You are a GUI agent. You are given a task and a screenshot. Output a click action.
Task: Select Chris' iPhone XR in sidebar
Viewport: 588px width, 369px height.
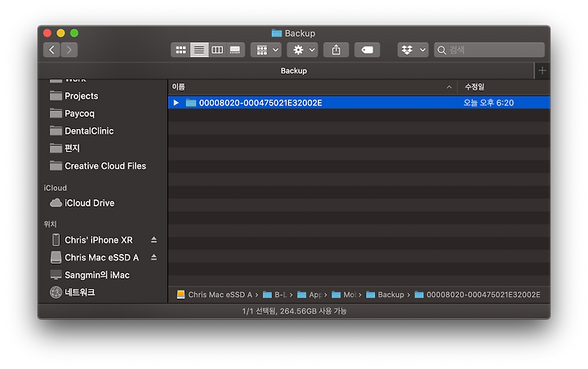(x=91, y=240)
